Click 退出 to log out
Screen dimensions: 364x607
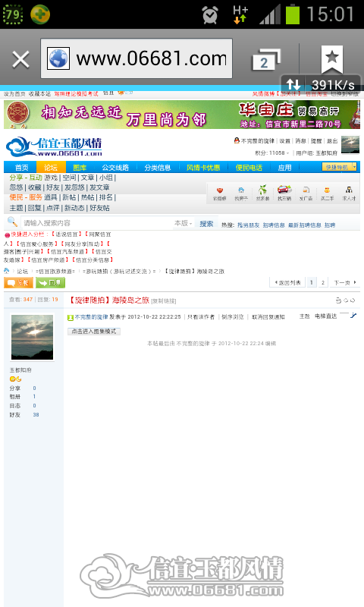[332, 141]
